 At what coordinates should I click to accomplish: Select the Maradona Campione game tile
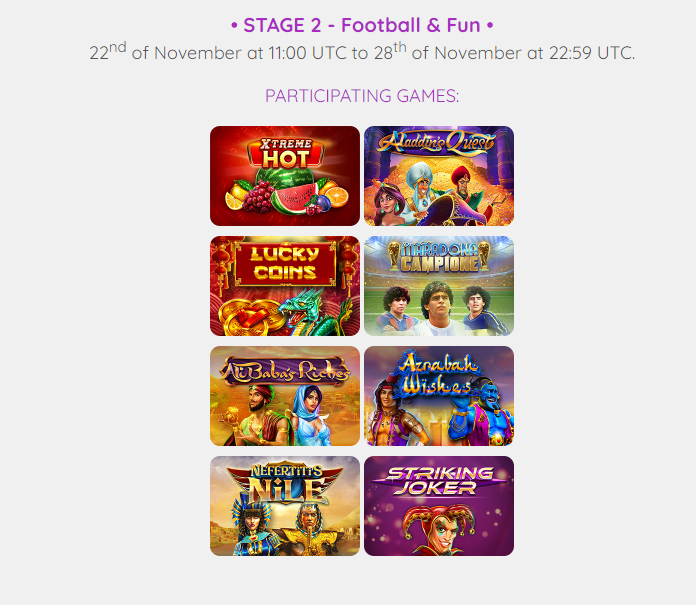tap(439, 286)
